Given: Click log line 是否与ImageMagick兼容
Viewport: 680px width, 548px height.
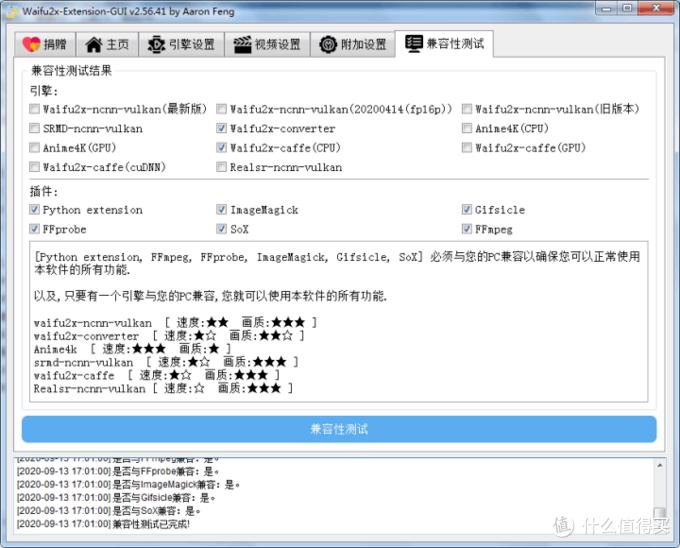Looking at the screenshot, I should pyautogui.click(x=128, y=484).
